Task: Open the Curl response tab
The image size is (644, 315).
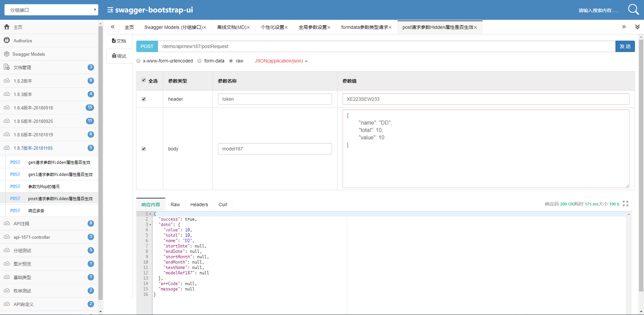Action: pyautogui.click(x=223, y=205)
